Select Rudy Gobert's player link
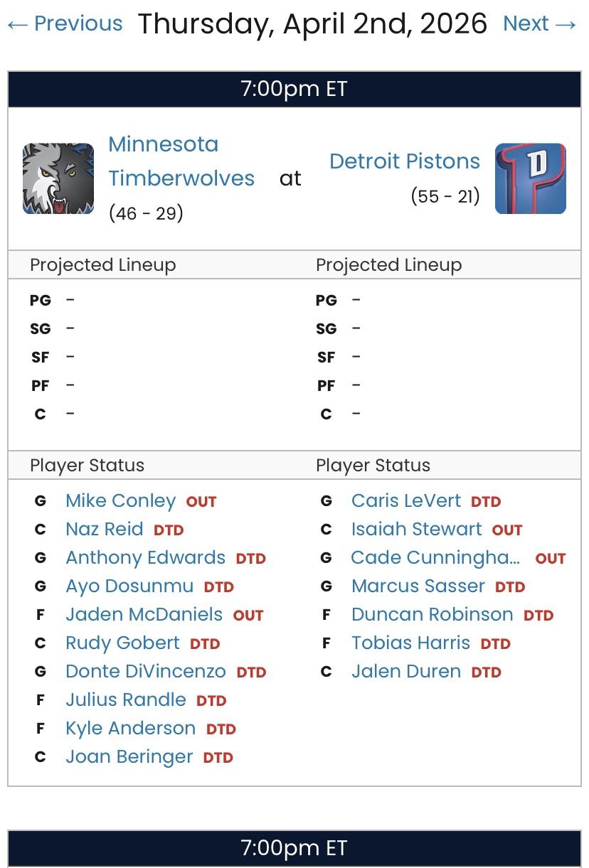This screenshot has height=868, width=589. (x=122, y=643)
